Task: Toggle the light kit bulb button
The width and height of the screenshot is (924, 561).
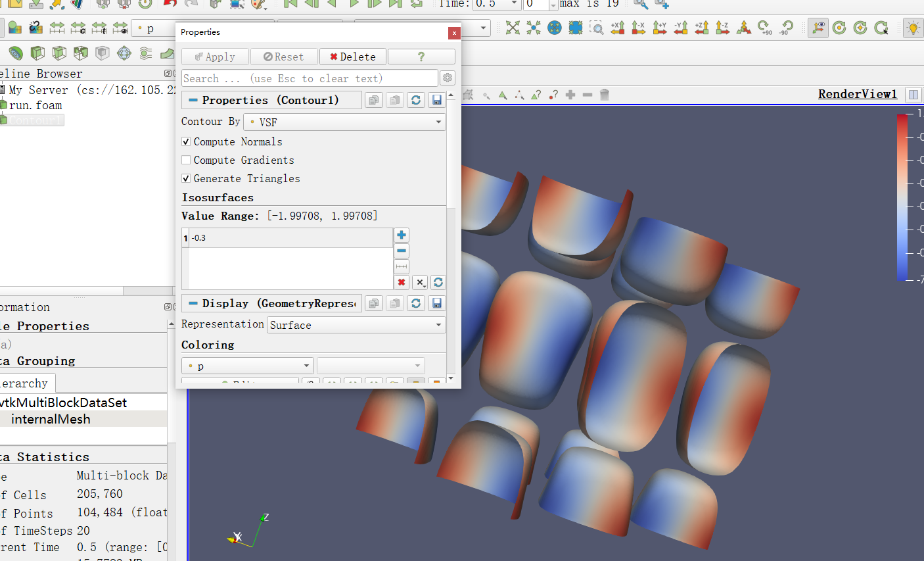Action: coord(913,28)
